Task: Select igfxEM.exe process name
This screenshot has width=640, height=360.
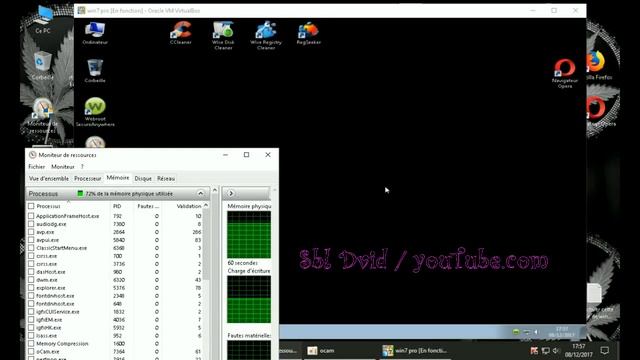Action: pos(49,320)
